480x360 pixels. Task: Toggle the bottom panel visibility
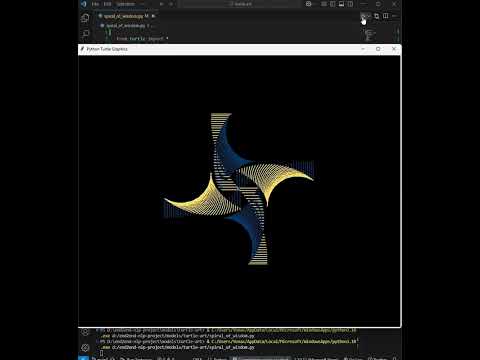pos(341,4)
